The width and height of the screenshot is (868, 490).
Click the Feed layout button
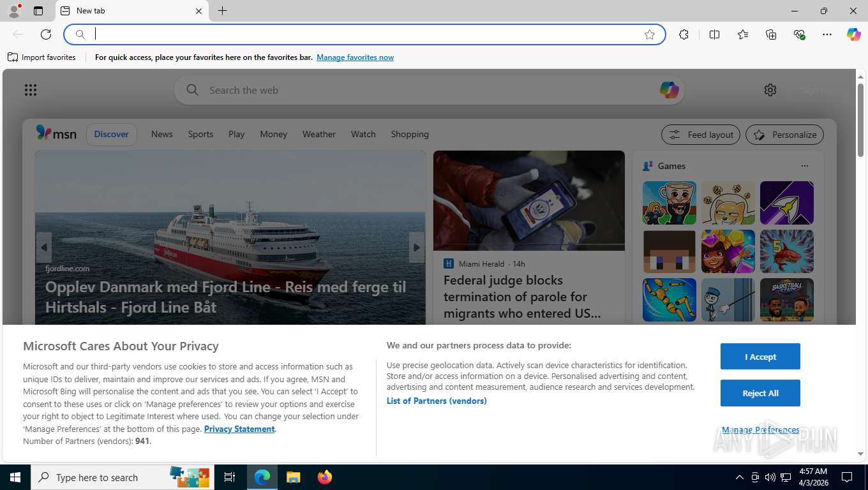[701, 135]
